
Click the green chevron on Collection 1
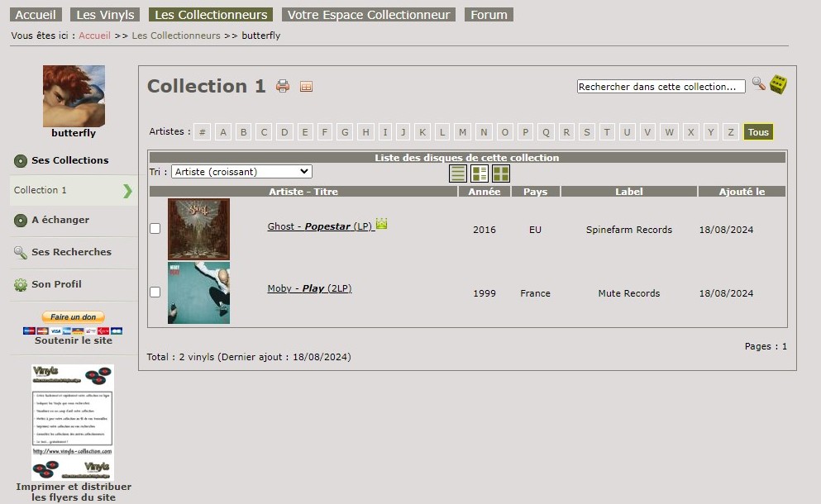point(128,191)
